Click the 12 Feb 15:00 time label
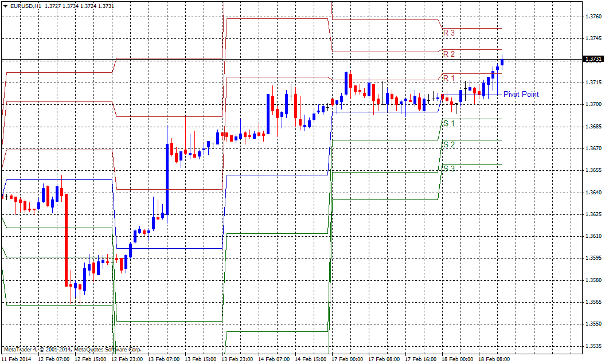Viewport: 605px width, 364px height. [x=90, y=359]
